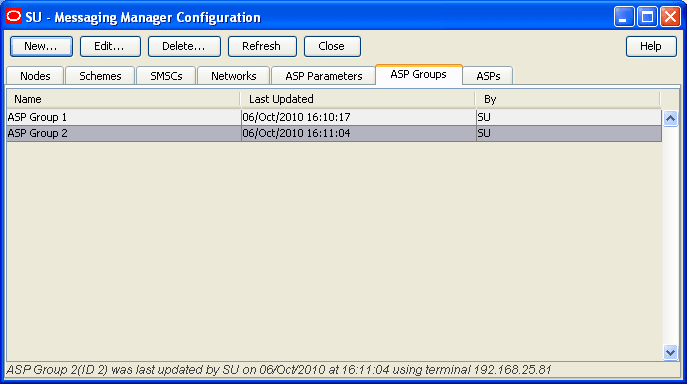Sort by the Name column header
687x384 pixels.
pyautogui.click(x=124, y=99)
